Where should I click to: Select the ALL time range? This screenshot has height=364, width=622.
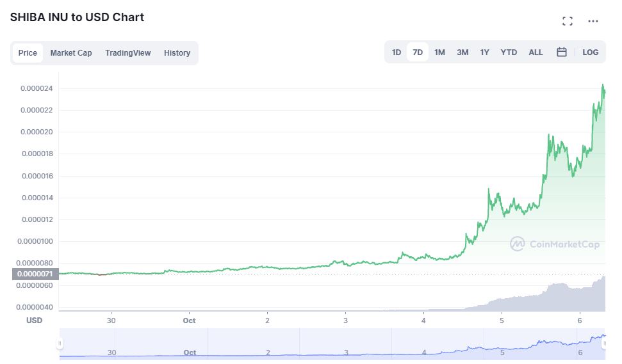536,52
